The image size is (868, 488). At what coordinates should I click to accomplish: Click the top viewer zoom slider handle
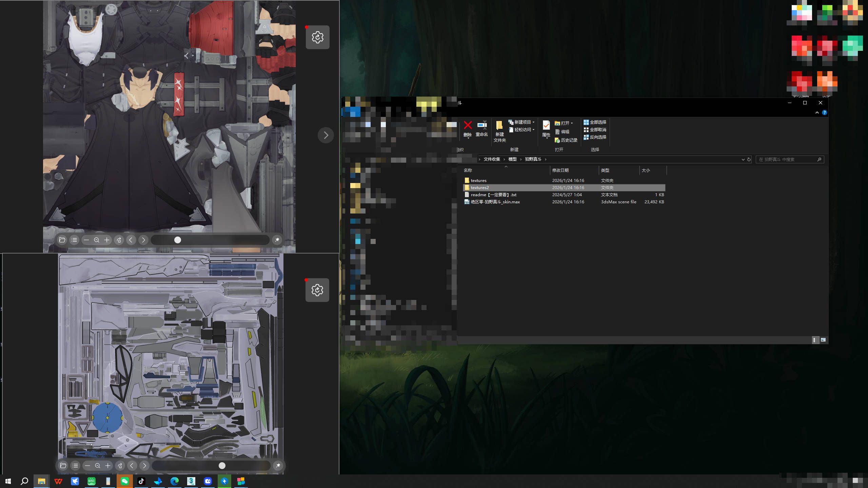click(x=178, y=240)
